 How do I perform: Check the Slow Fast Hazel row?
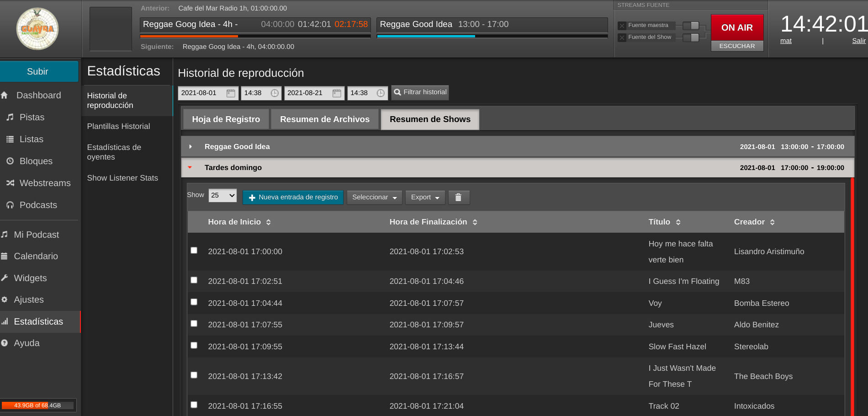click(x=194, y=346)
